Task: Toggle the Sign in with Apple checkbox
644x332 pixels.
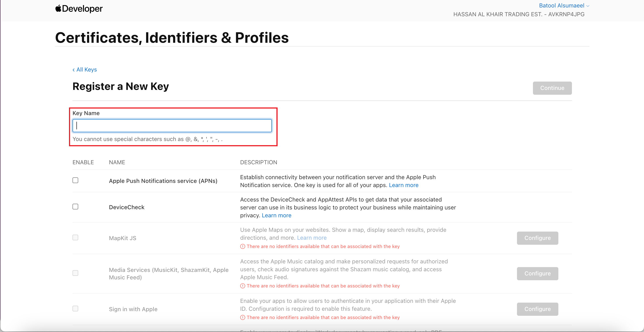Action: [x=75, y=309]
